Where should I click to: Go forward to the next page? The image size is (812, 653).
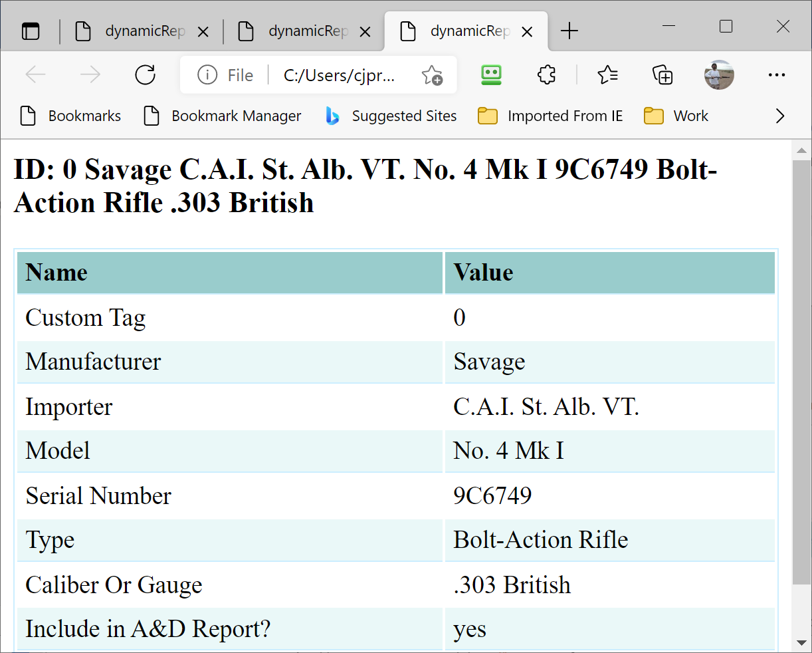coord(90,74)
